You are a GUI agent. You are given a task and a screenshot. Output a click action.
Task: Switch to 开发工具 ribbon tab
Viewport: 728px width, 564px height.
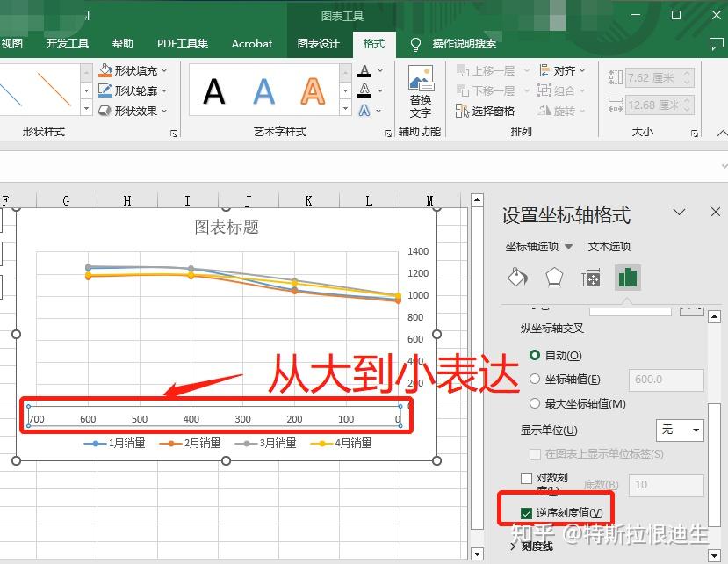pos(68,44)
